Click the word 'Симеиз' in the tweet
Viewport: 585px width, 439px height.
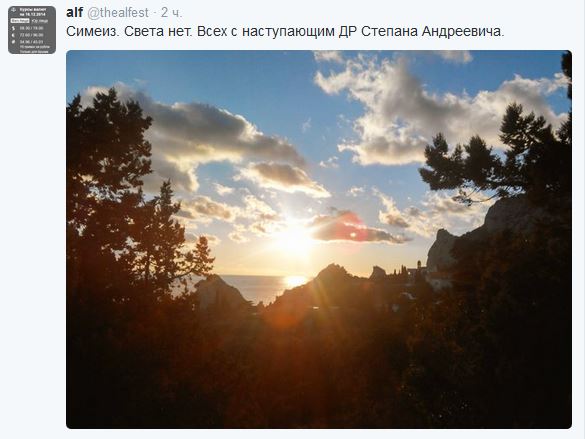[91, 31]
